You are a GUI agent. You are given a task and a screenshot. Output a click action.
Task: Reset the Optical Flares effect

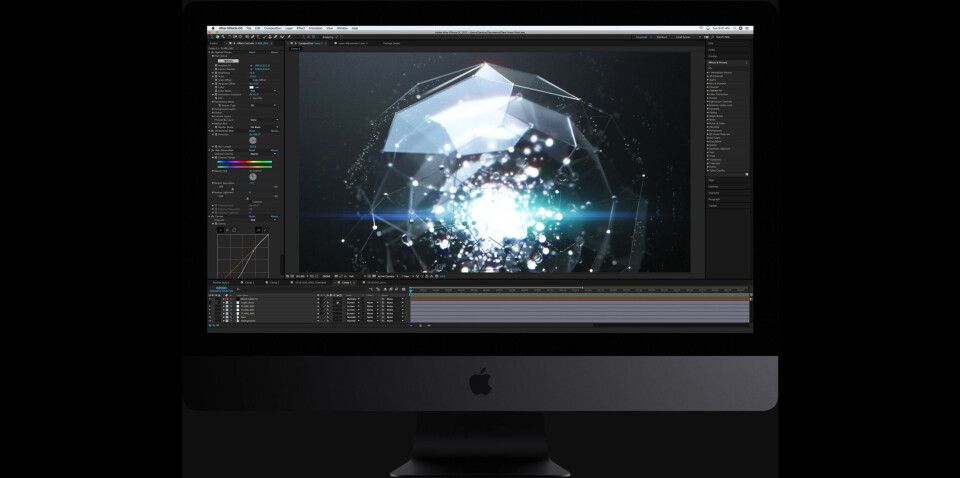click(x=252, y=52)
